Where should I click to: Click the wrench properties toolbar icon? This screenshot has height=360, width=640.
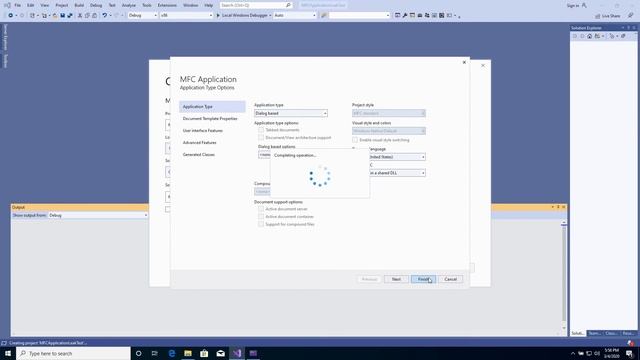pyautogui.click(x=405, y=16)
